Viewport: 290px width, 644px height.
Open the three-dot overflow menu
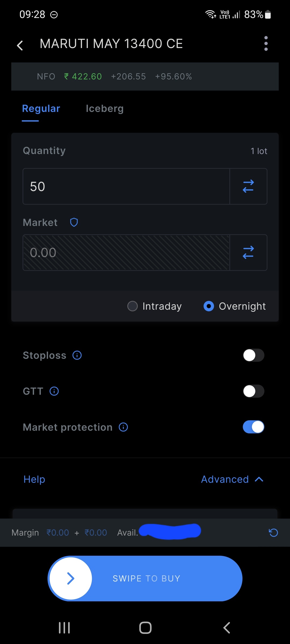point(266,43)
